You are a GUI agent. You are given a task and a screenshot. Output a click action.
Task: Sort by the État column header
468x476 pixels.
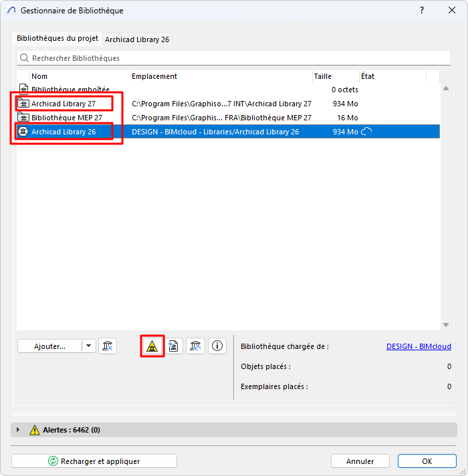393,76
